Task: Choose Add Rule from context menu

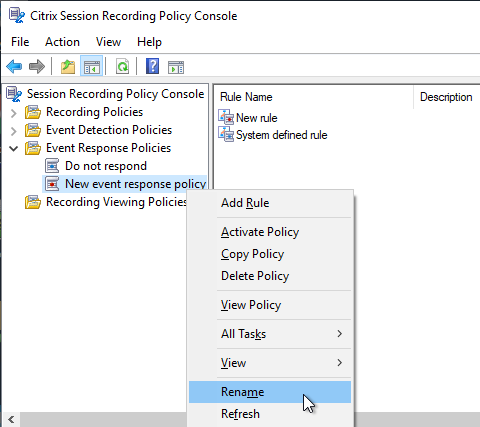Action: click(x=270, y=203)
